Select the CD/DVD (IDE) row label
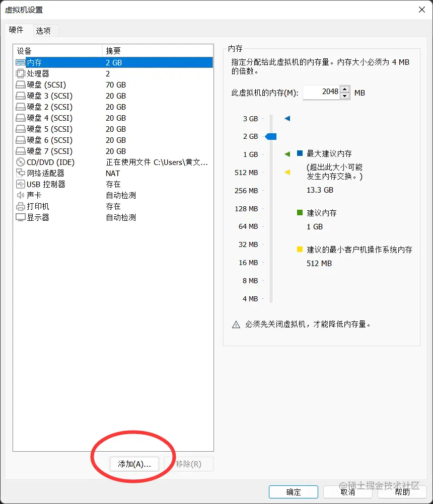The height and width of the screenshot is (504, 433). (50, 162)
